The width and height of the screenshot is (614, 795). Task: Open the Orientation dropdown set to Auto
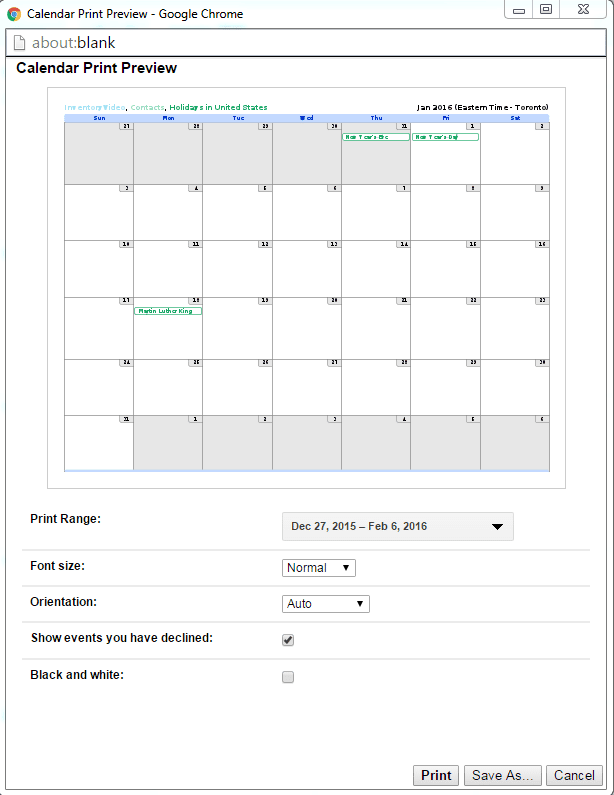click(x=326, y=604)
